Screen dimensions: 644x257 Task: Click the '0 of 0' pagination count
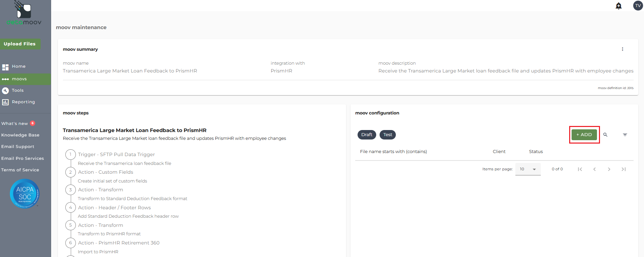click(x=557, y=169)
